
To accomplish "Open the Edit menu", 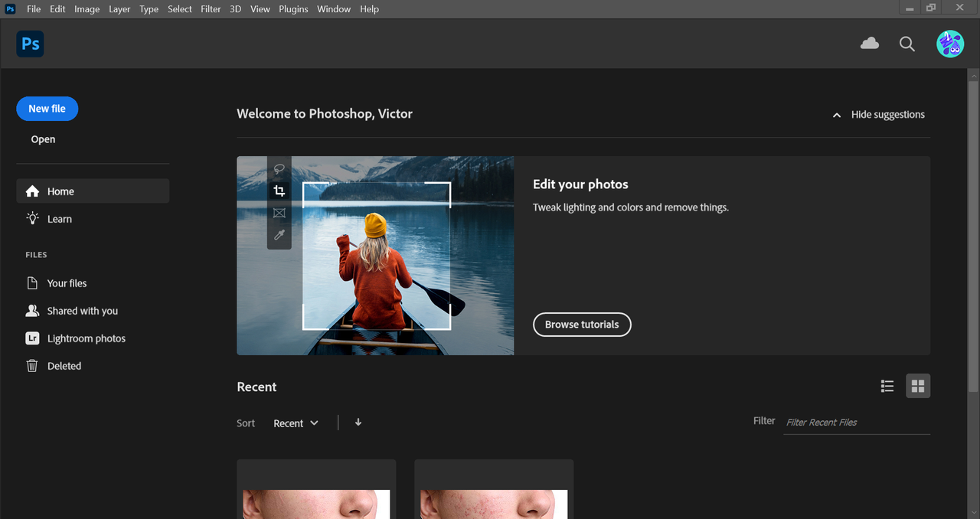I will (57, 9).
